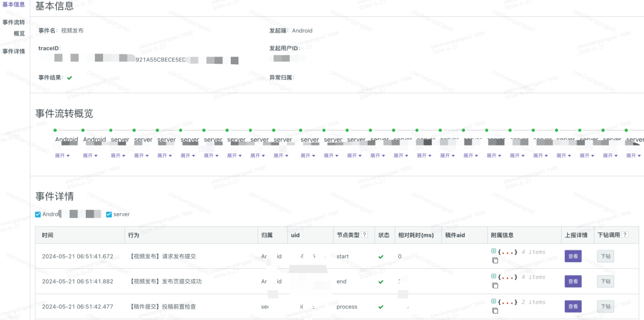Click the timestamp 2024-05-21 06:51:42.477

[78, 306]
